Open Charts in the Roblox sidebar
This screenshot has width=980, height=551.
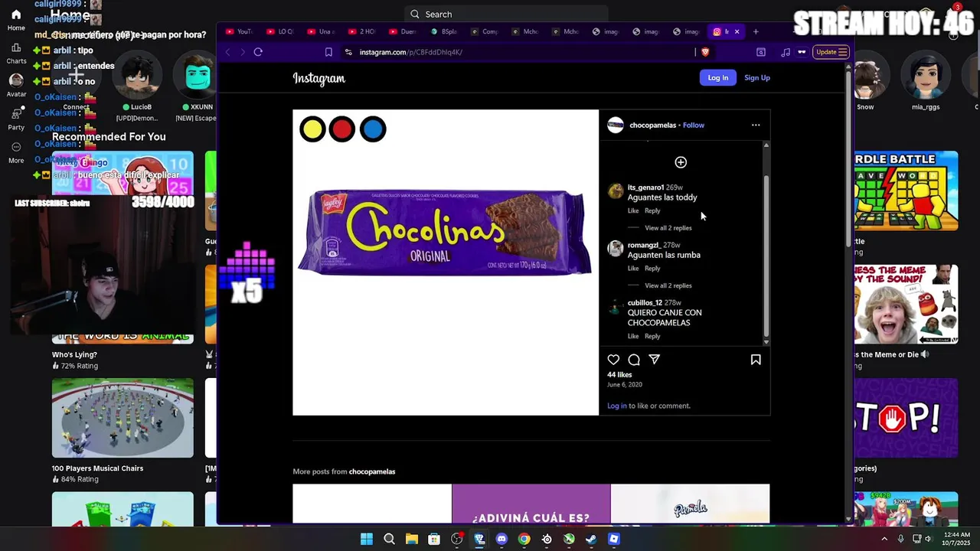[16, 52]
